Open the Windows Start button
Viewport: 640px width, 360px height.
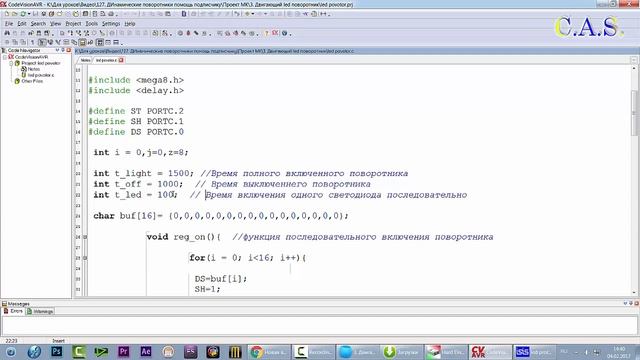pyautogui.click(x=11, y=352)
